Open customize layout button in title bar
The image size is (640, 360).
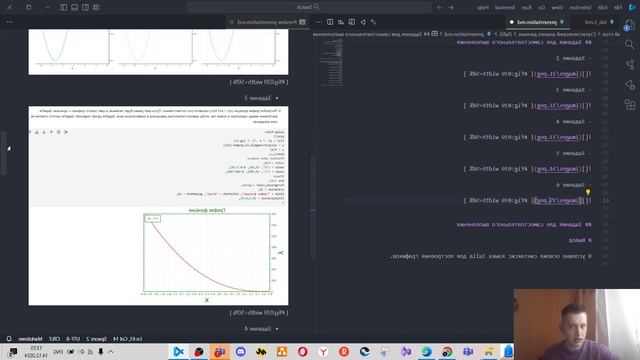96,7
